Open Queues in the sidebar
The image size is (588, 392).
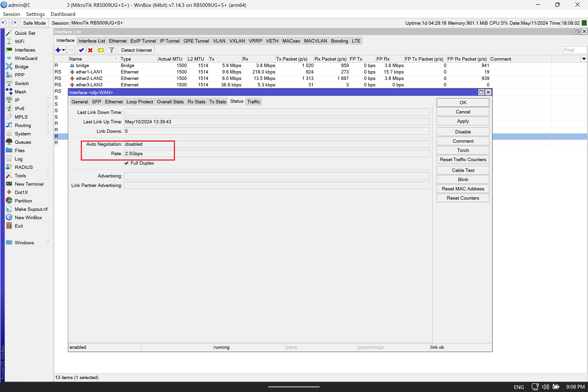coord(23,142)
